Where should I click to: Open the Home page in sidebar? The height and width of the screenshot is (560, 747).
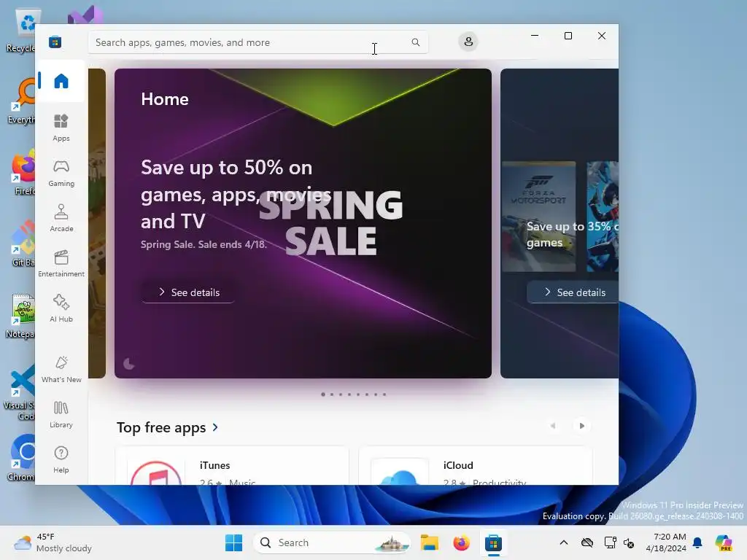click(x=61, y=81)
